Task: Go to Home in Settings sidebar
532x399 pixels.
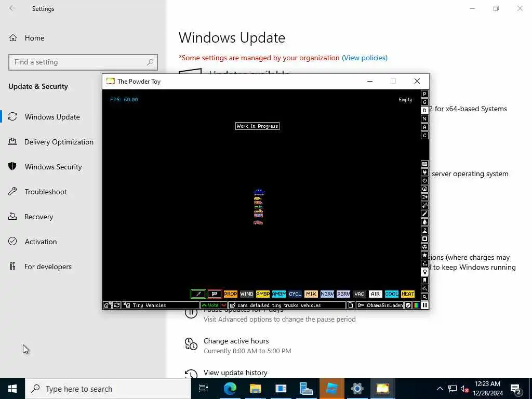Action: coord(83,38)
